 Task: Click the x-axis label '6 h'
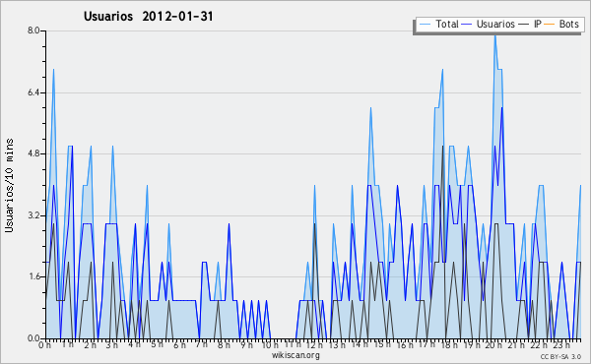(179, 344)
